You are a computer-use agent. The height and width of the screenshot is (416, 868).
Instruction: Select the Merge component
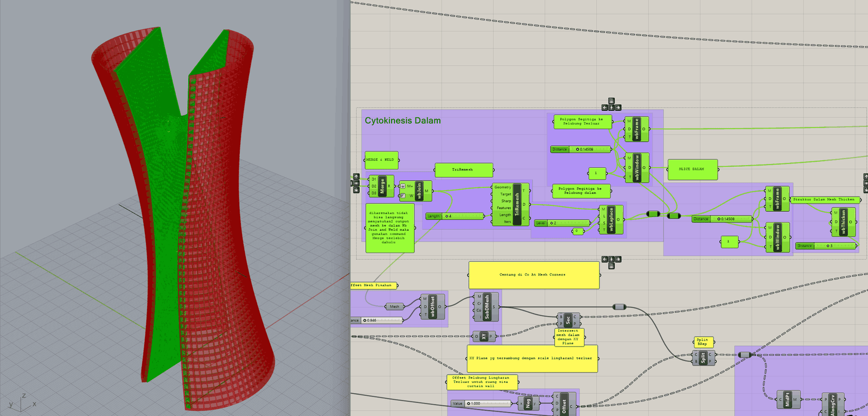[381, 186]
